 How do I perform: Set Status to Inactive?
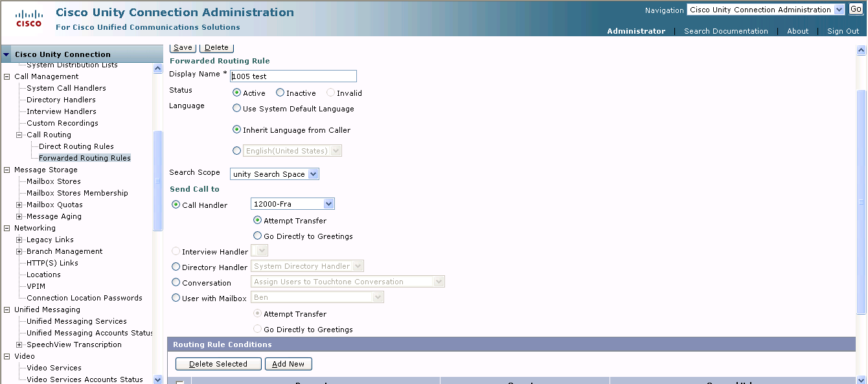[x=280, y=93]
